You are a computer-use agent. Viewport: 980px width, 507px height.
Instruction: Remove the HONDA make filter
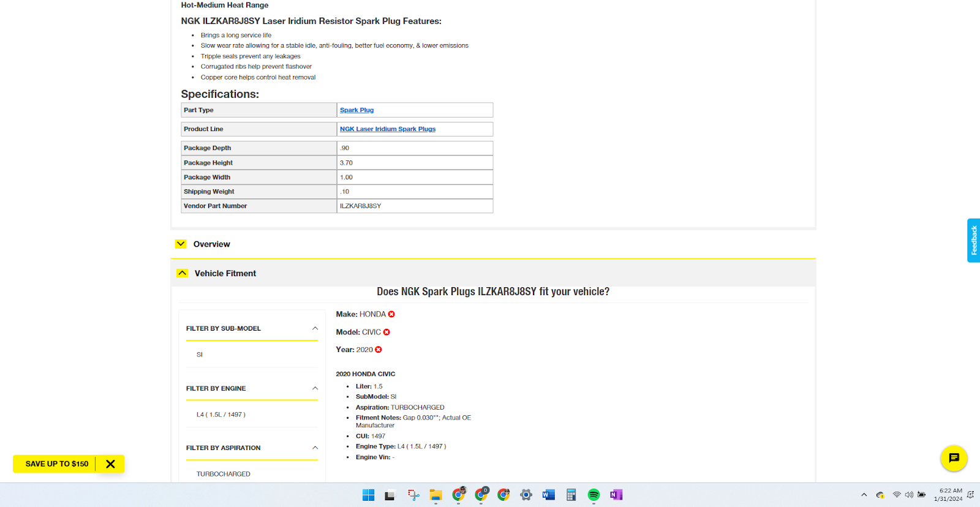391,314
